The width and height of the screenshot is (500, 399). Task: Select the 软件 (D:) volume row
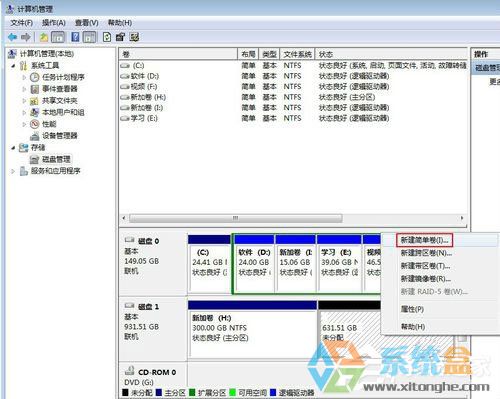click(293, 76)
